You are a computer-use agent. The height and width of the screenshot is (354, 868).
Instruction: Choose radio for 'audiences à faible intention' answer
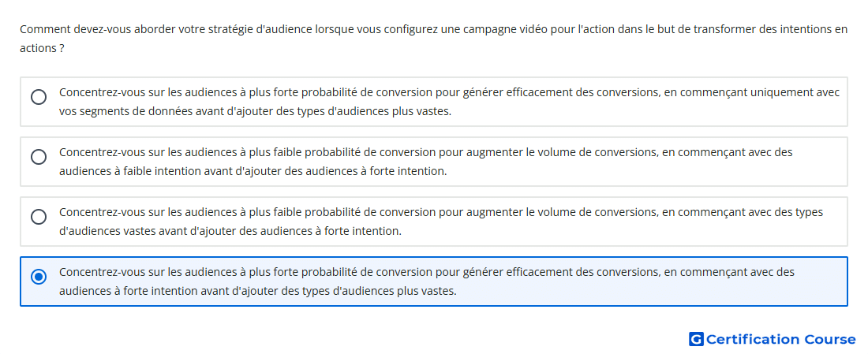[x=39, y=157]
